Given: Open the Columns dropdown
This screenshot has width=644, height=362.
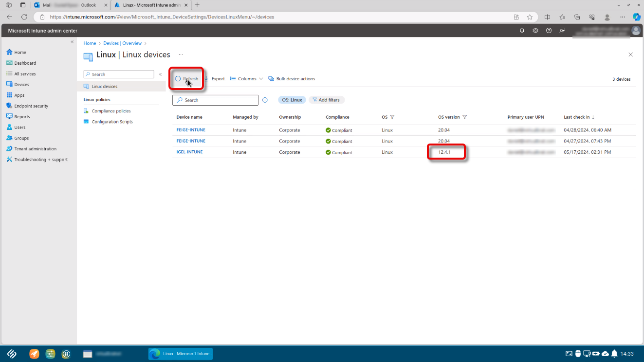Looking at the screenshot, I should (x=246, y=78).
